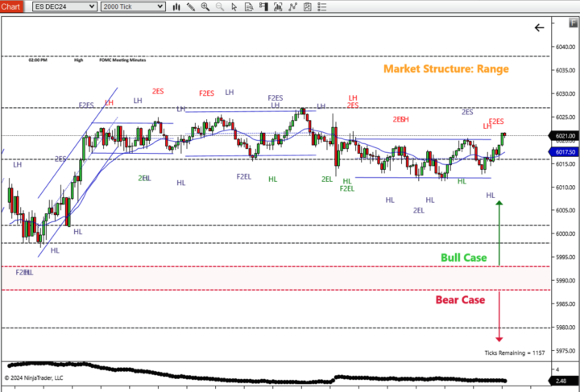580x392 pixels.
Task: Click the greyed zoom out magnifier
Action: click(x=220, y=6)
